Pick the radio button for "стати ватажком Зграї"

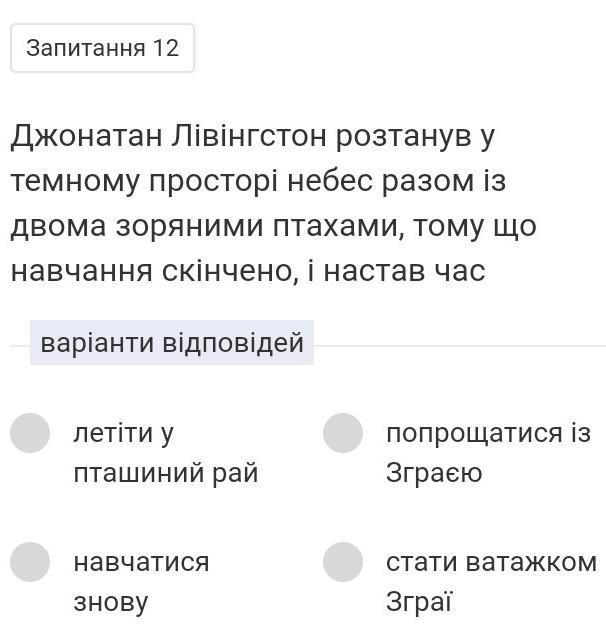pos(343,562)
